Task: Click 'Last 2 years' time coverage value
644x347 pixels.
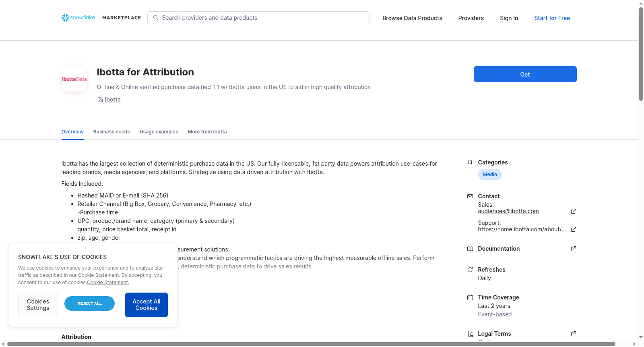Action: pyautogui.click(x=494, y=306)
